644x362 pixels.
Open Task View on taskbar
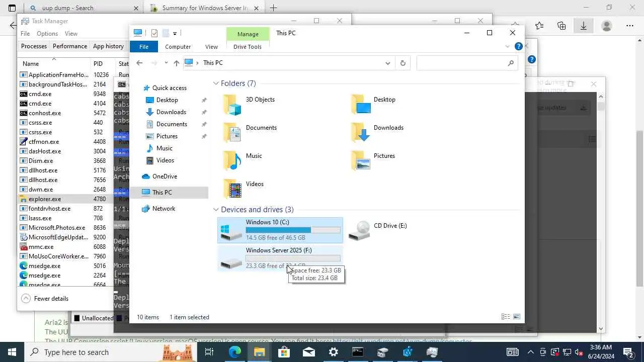click(209, 352)
